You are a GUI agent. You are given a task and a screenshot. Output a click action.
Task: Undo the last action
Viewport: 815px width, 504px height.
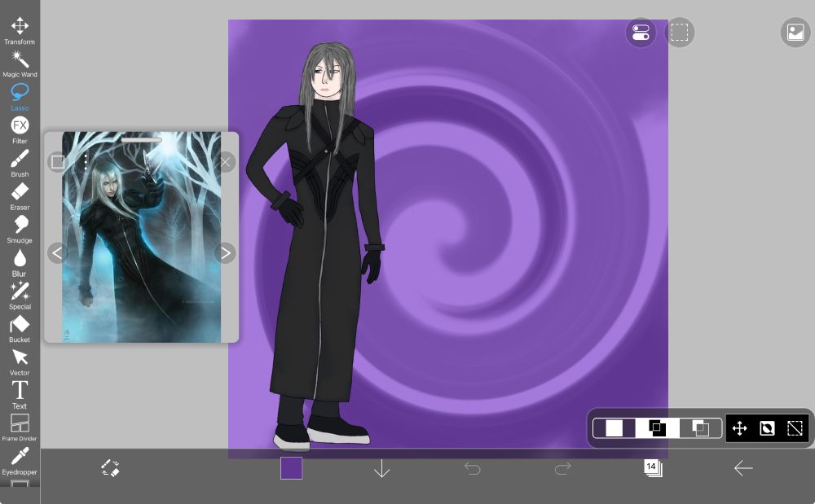click(472, 468)
